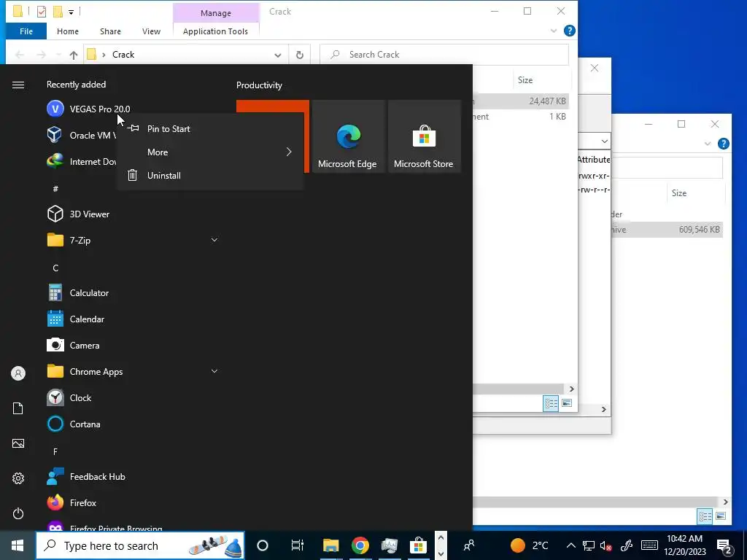Expand the Chrome Apps folder group

214,371
